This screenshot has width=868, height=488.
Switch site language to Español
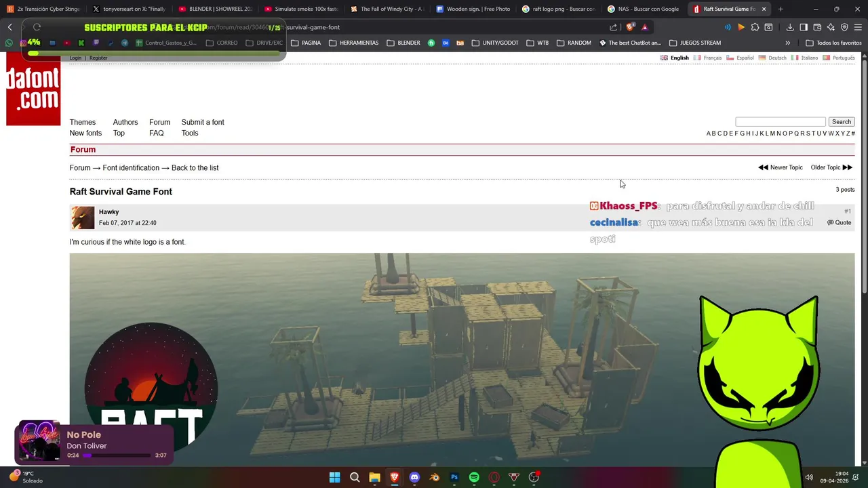pyautogui.click(x=741, y=58)
